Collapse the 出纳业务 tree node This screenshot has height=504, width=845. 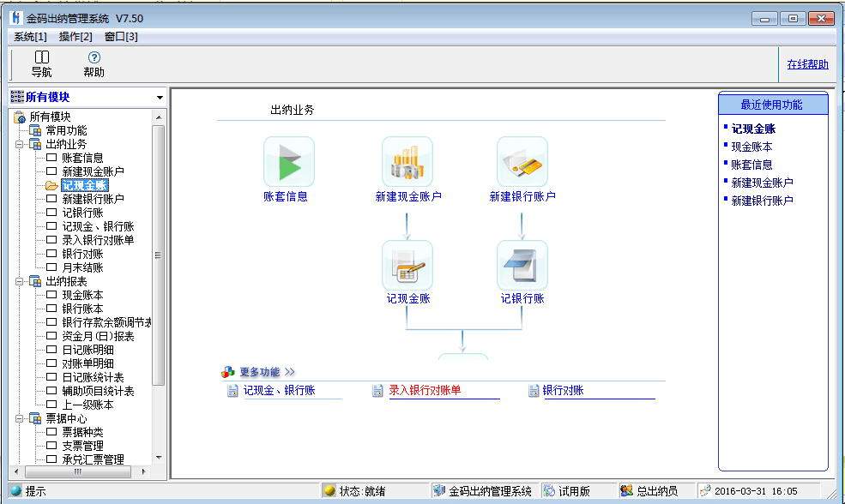(20, 144)
